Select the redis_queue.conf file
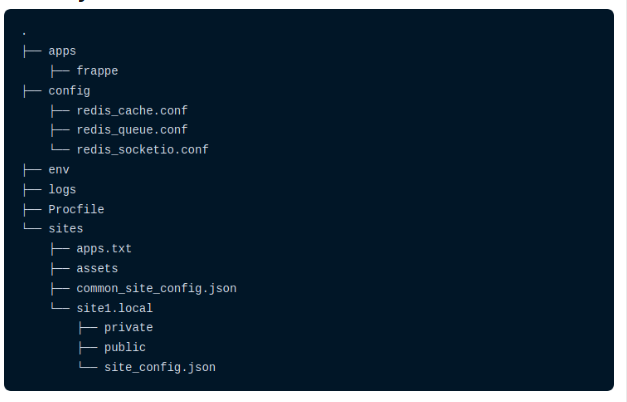627x402 pixels. (x=132, y=130)
